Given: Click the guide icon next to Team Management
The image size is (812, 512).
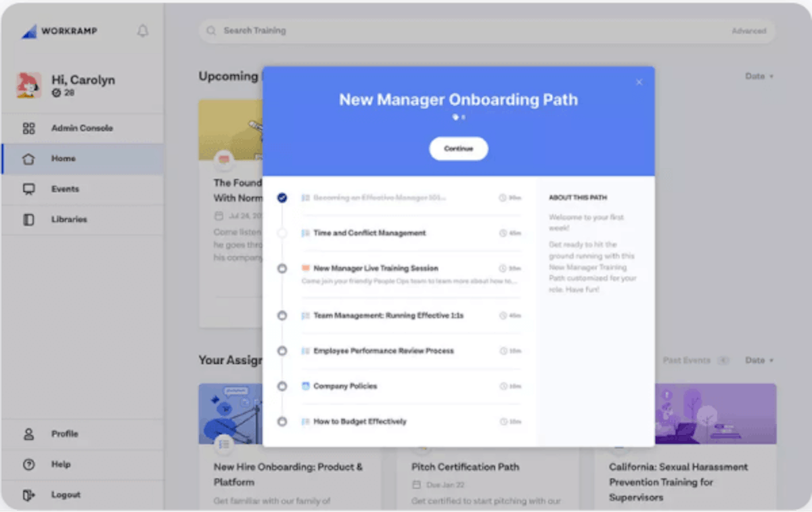Looking at the screenshot, I should [x=305, y=316].
